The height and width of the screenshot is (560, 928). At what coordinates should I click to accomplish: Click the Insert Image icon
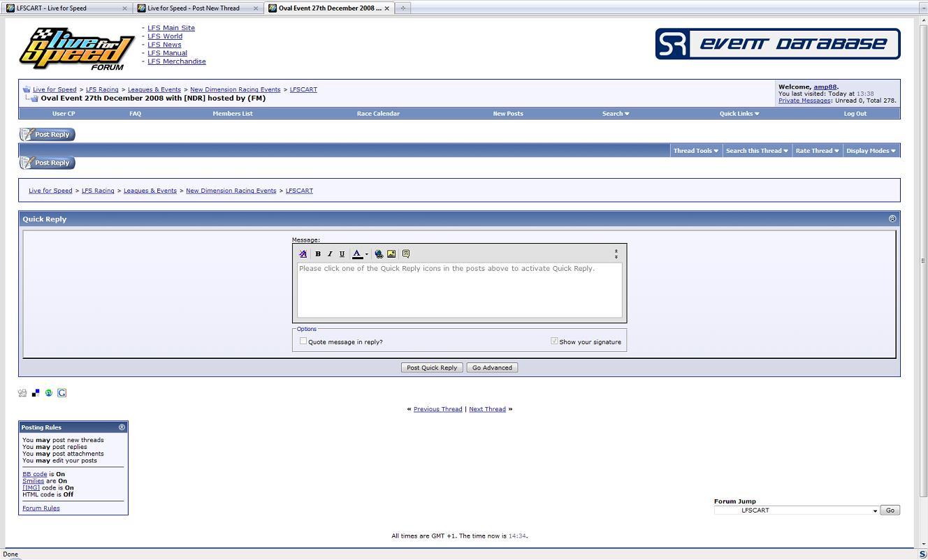391,254
